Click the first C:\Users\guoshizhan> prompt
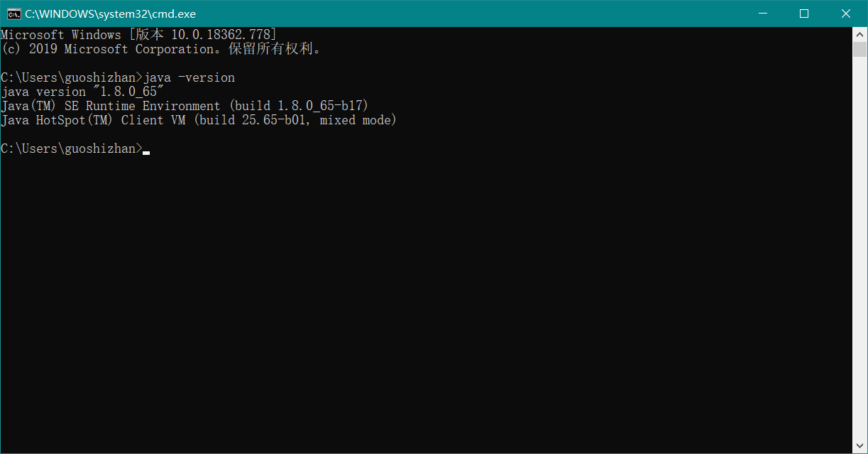Image resolution: width=868 pixels, height=454 pixels. click(x=71, y=77)
